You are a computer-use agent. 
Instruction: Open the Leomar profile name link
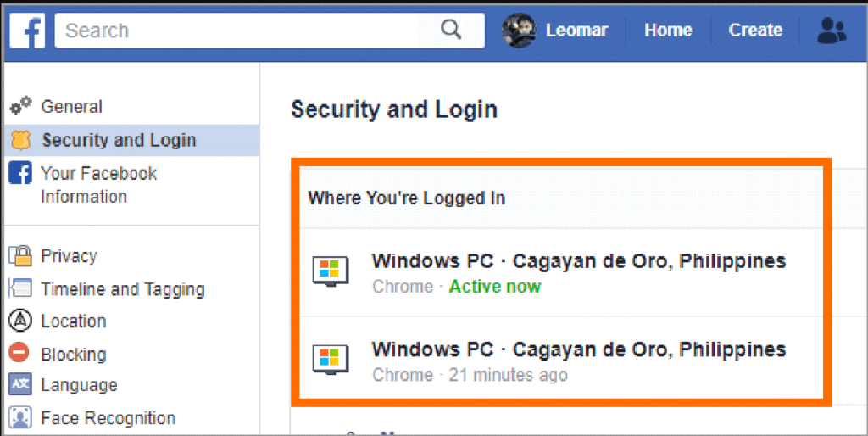pos(576,30)
